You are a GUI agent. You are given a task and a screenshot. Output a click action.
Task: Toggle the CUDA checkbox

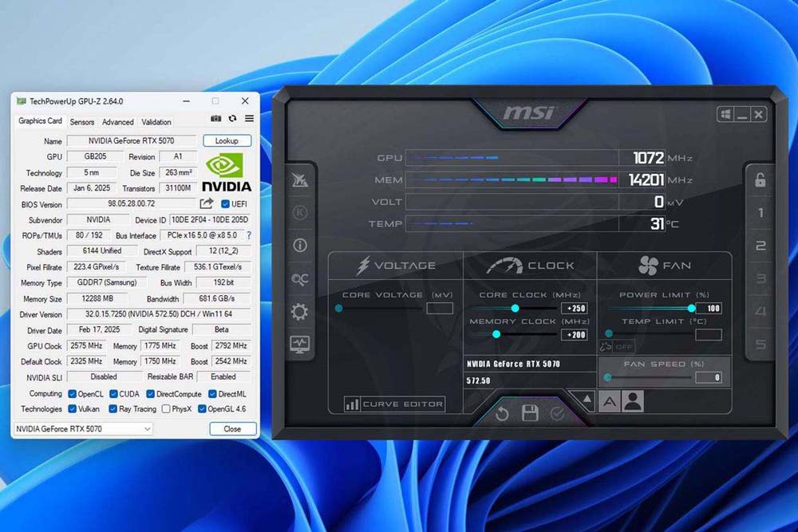click(113, 394)
